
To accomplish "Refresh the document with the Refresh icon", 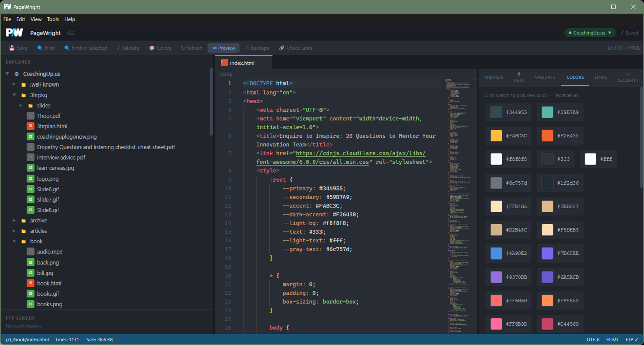I will [x=191, y=48].
